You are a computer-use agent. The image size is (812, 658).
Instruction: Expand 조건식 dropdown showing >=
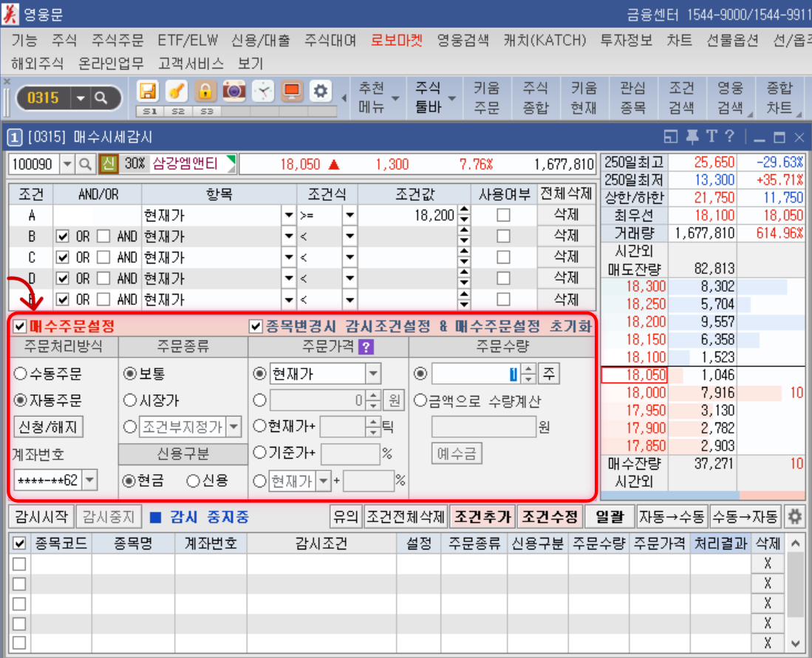coord(350,216)
